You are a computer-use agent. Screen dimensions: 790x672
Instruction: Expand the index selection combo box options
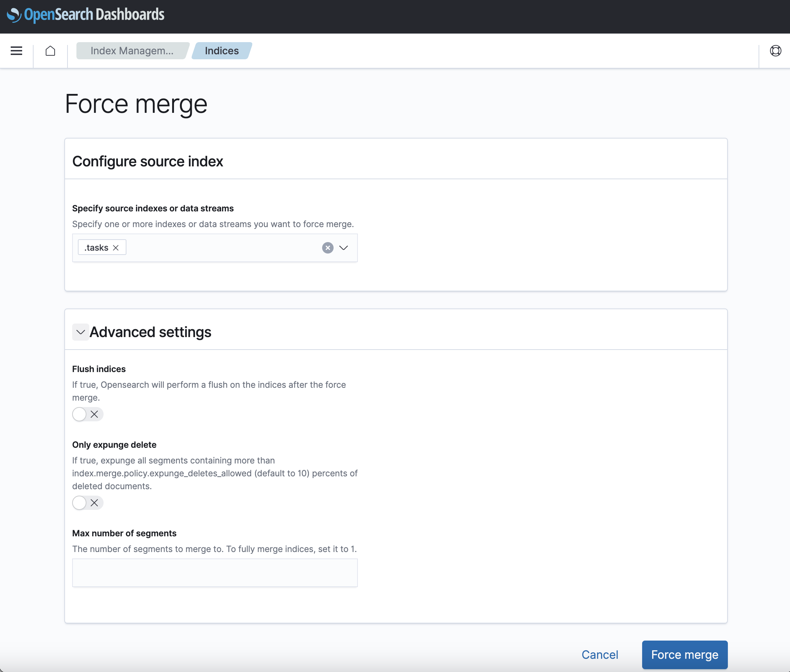(342, 248)
